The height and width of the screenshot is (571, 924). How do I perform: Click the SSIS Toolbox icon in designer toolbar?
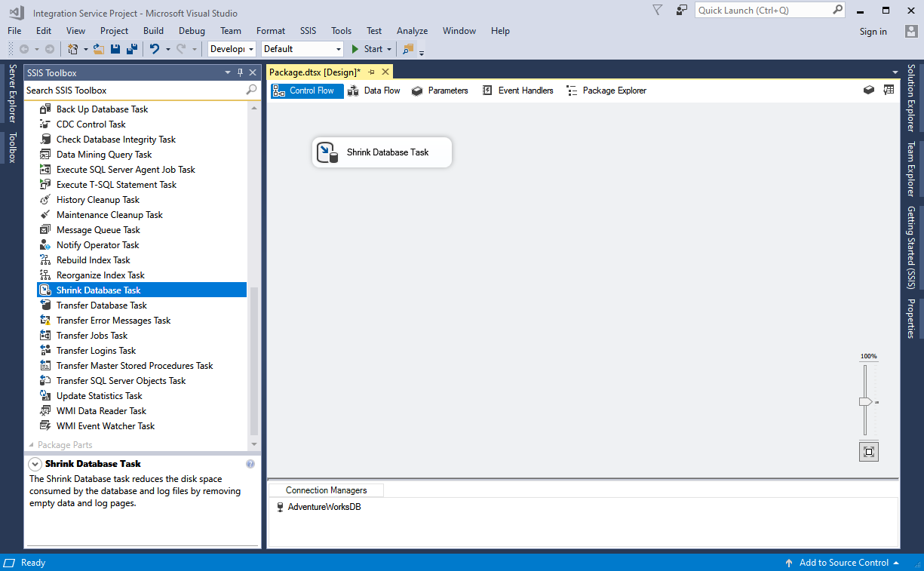[x=889, y=90]
